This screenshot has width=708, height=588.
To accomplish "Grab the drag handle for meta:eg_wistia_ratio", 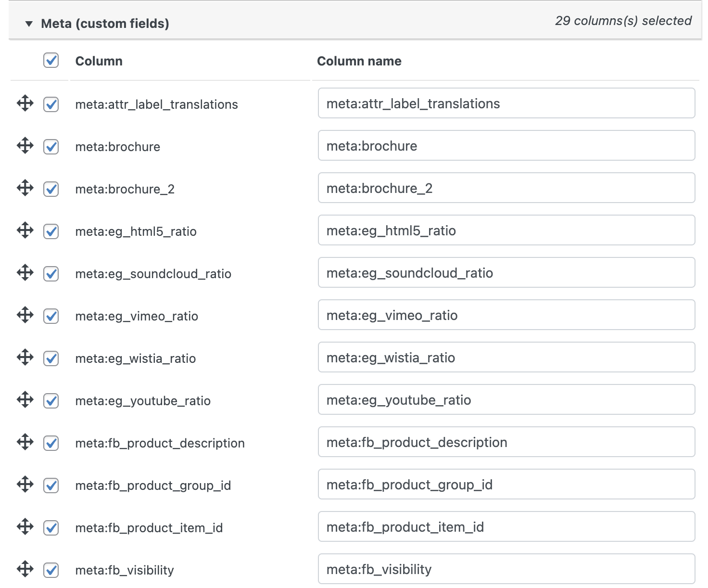I will 25,358.
